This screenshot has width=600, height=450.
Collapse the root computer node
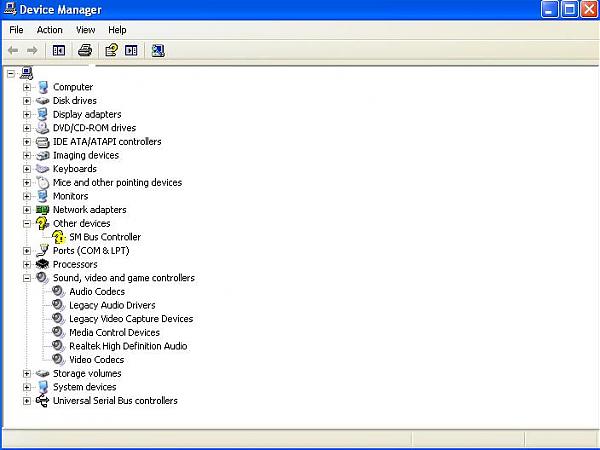tap(11, 73)
